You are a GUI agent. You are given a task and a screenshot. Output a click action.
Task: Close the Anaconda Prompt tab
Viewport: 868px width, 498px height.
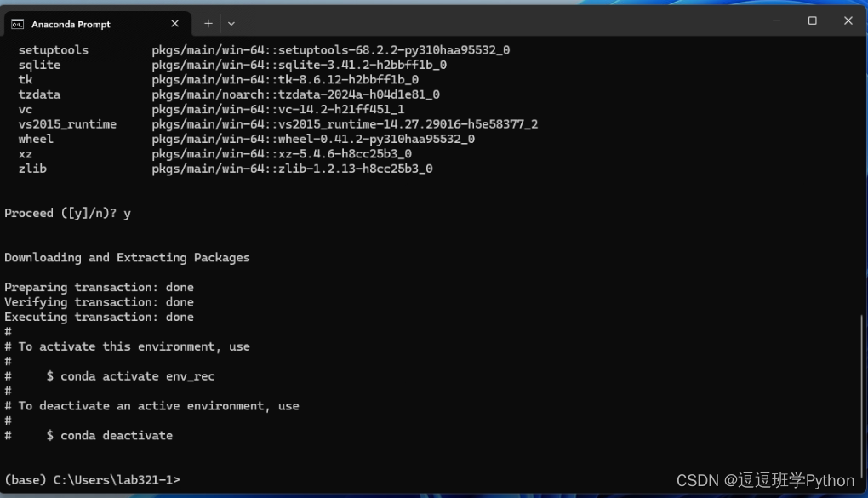pos(175,23)
